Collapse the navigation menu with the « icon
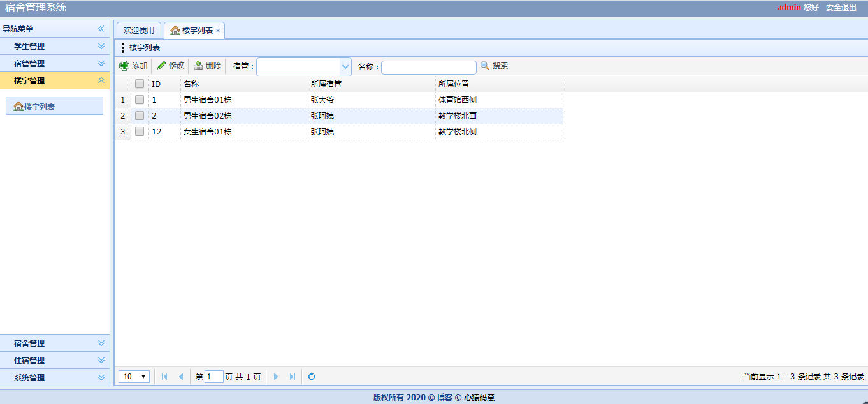 point(101,29)
